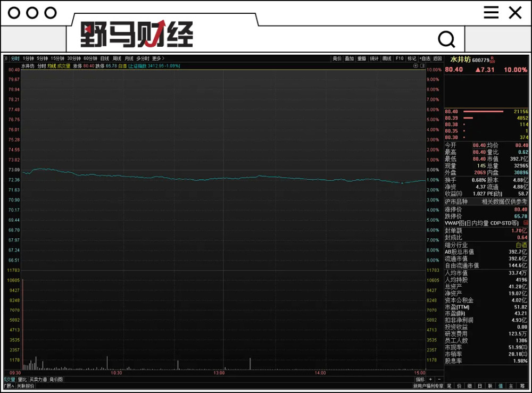Click the red icon beside VWAP图 row

coord(526,223)
